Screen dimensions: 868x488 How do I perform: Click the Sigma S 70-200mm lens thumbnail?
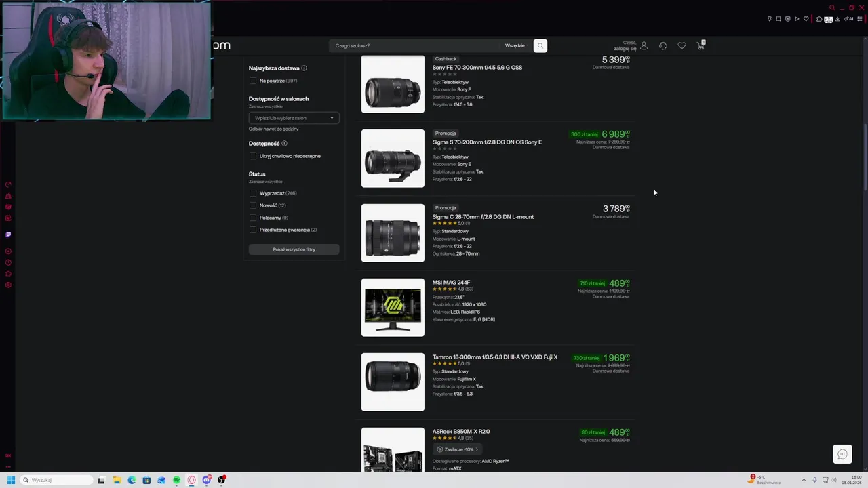pyautogui.click(x=393, y=159)
